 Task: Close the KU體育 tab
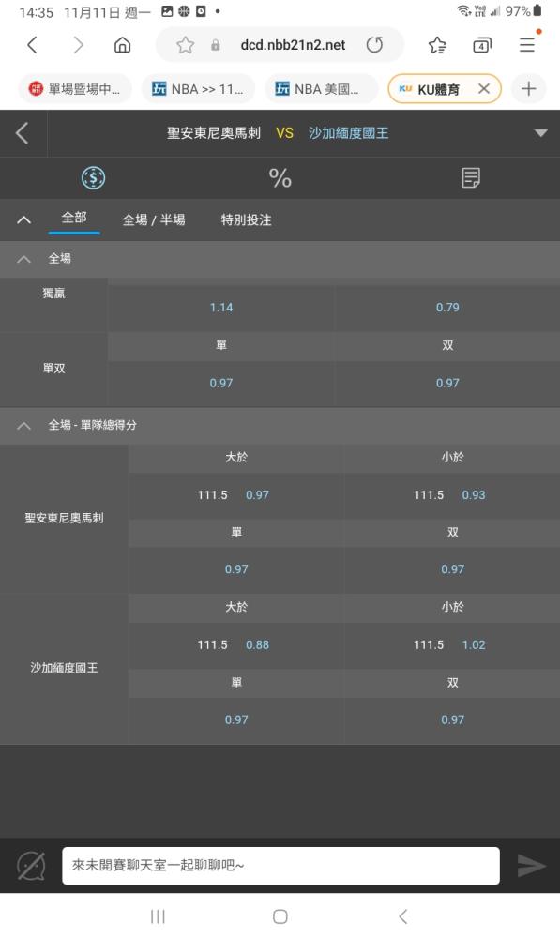[x=484, y=89]
